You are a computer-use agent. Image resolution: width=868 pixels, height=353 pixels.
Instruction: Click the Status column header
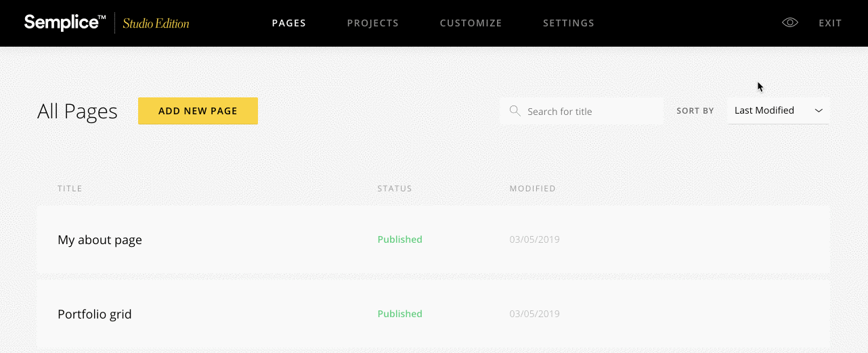tap(395, 189)
